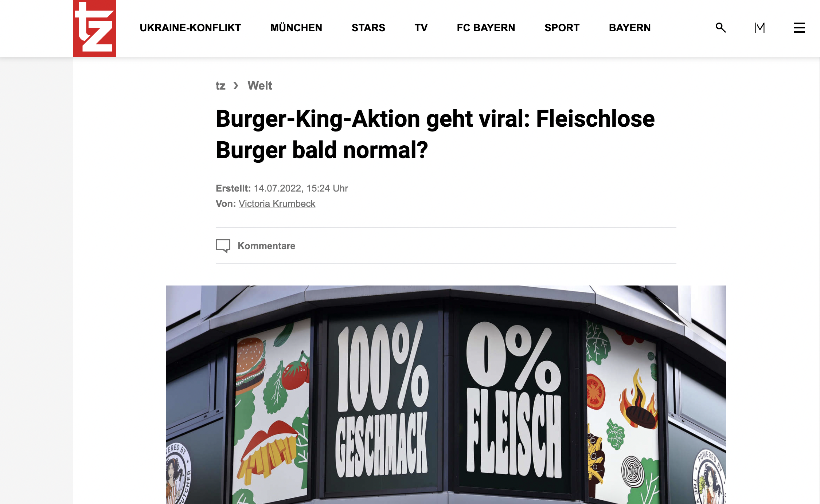Go to the Bayern section

pyautogui.click(x=630, y=28)
